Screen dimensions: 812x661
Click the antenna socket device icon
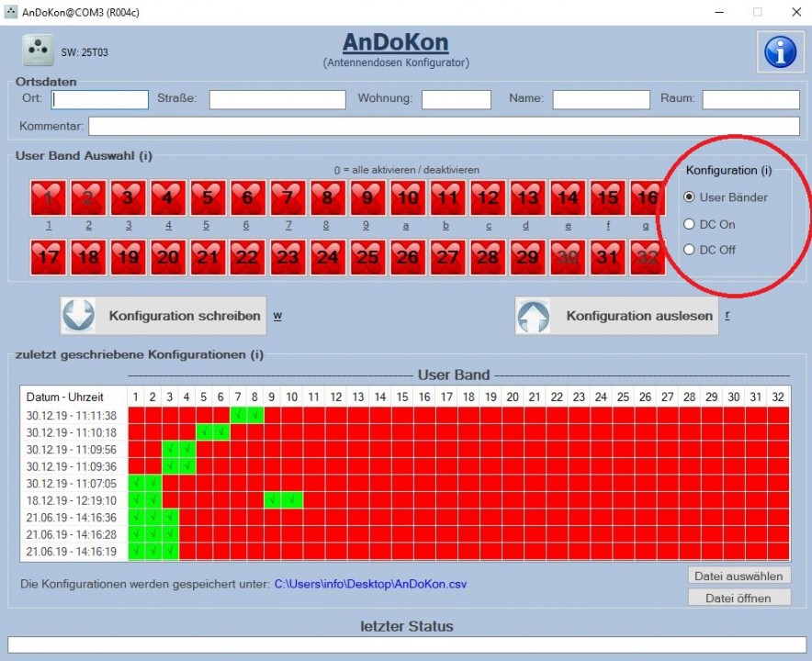[39, 51]
